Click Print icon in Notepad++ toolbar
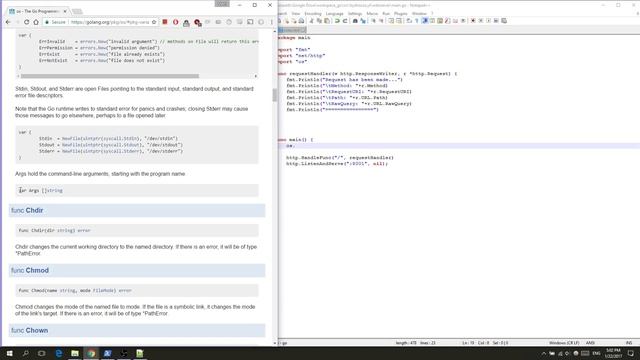The width and height of the screenshot is (640, 360). coord(301,21)
